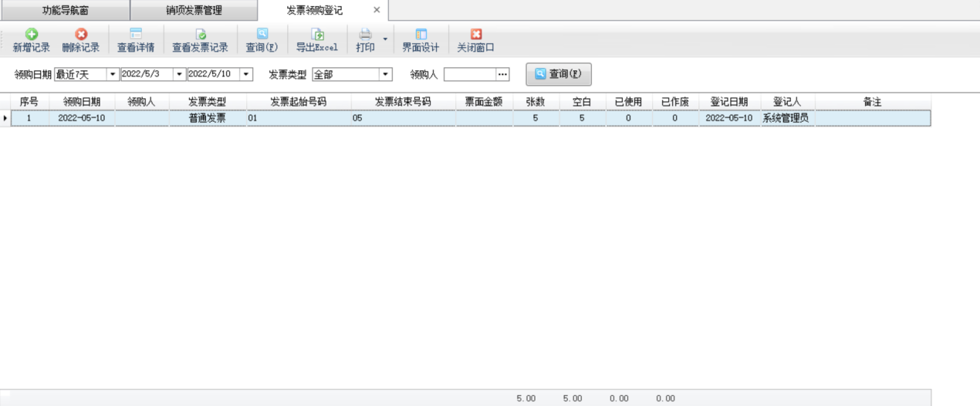Viewport: 980px width, 406px height.
Task: Sort by 领购日期 column header
Action: pos(82,102)
